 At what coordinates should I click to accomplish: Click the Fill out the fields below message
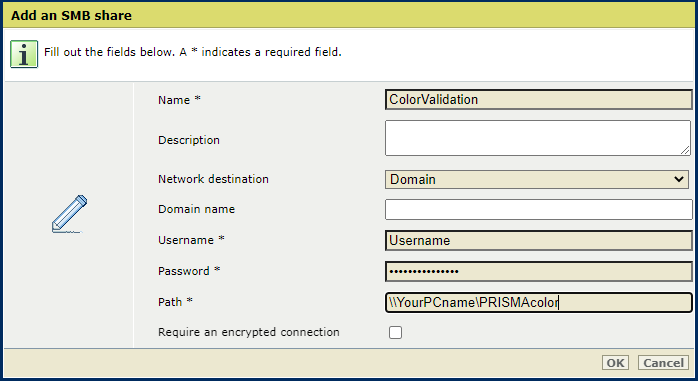click(193, 53)
